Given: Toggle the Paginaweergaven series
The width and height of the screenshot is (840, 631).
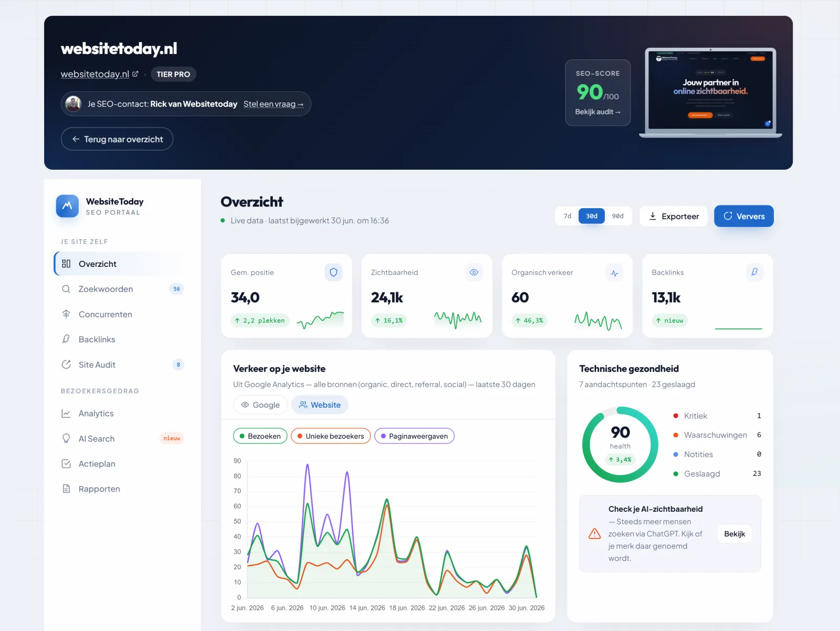Looking at the screenshot, I should click(414, 436).
